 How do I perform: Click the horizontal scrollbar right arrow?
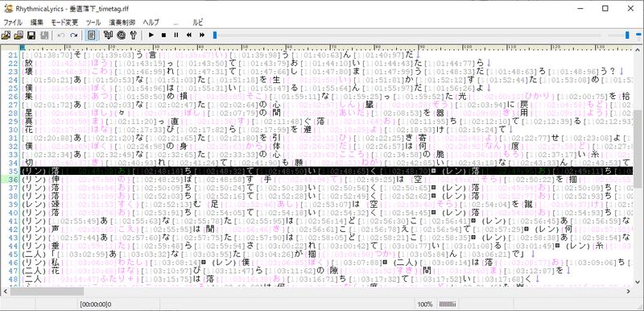[629, 292]
